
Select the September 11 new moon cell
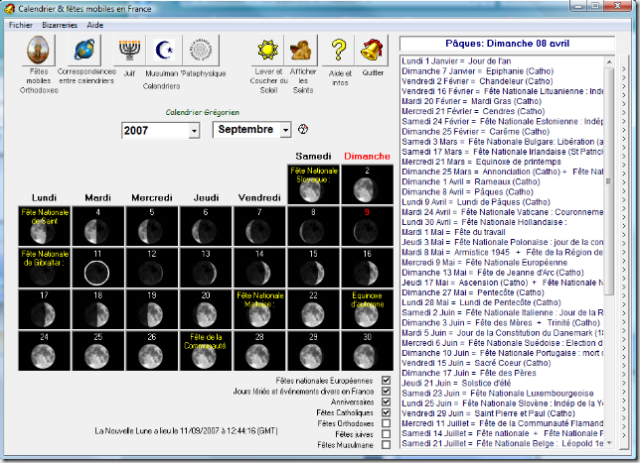(x=96, y=270)
